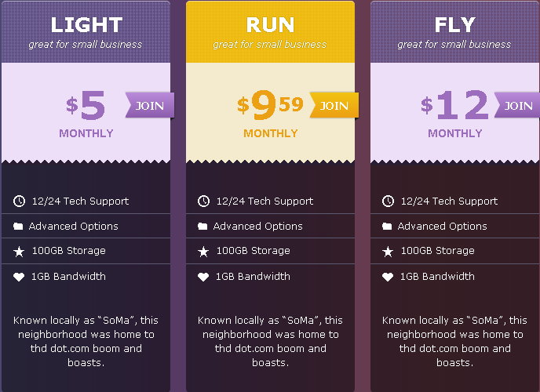Click 1GB Bandwidth in FLY plan

point(437,277)
